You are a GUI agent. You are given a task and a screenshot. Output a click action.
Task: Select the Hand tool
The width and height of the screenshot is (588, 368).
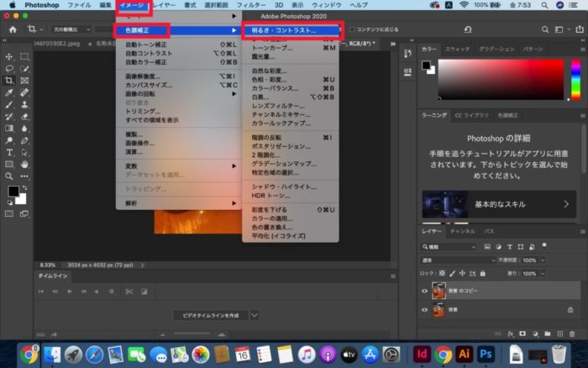pos(24,165)
